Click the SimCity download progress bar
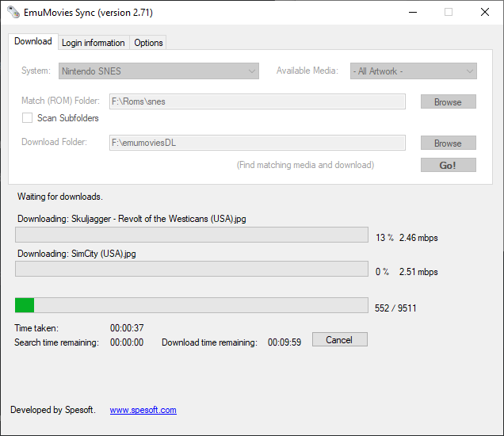504x436 pixels. (x=191, y=270)
